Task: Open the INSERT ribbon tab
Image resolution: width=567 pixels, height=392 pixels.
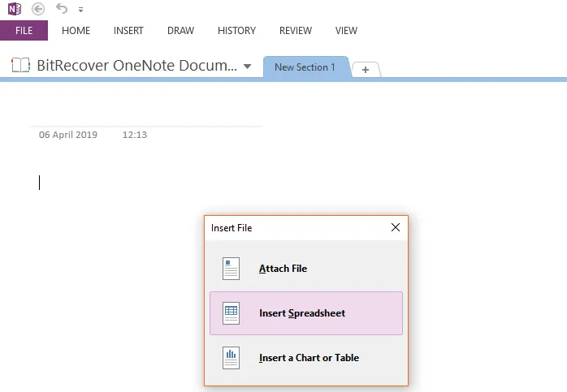Action: (128, 31)
